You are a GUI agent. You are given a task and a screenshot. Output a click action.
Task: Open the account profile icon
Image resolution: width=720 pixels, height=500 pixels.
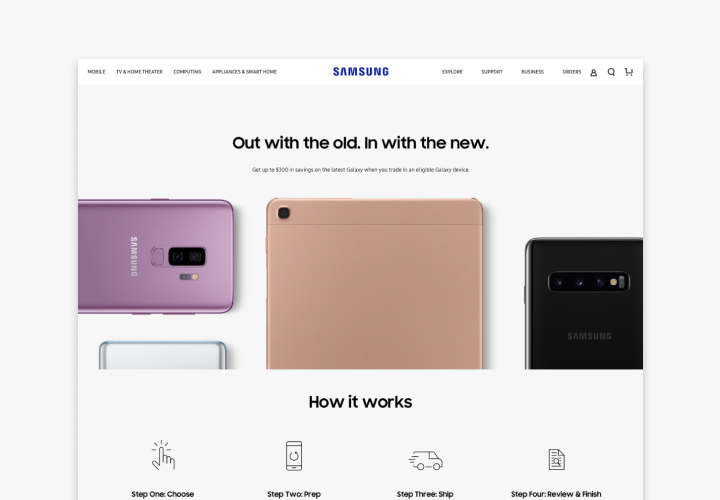coord(593,72)
